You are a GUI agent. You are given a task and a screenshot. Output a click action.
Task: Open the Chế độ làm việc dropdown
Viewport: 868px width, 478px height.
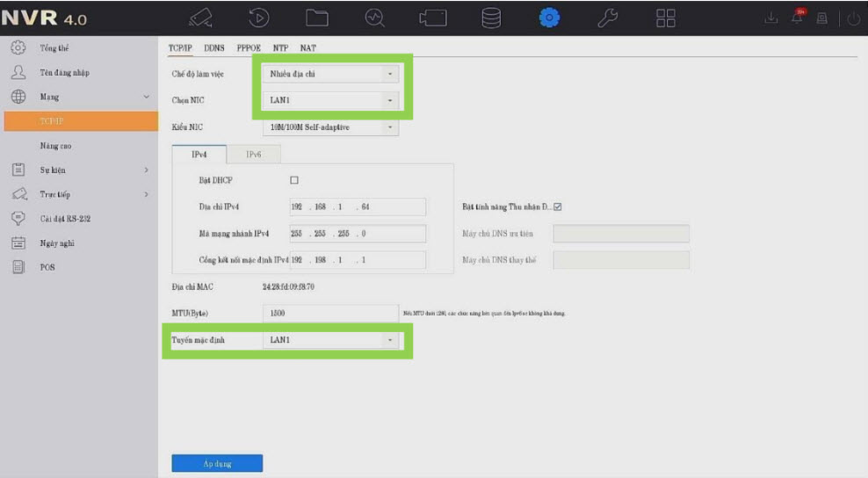pyautogui.click(x=330, y=75)
